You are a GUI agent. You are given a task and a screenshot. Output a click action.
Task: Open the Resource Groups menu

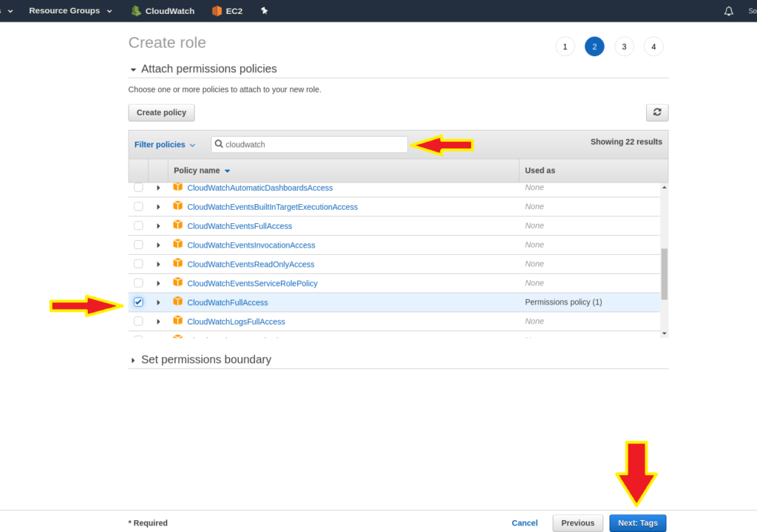pyautogui.click(x=70, y=11)
